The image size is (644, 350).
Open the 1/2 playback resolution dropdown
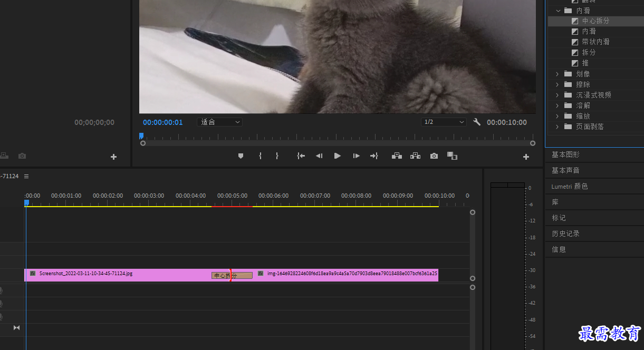444,122
